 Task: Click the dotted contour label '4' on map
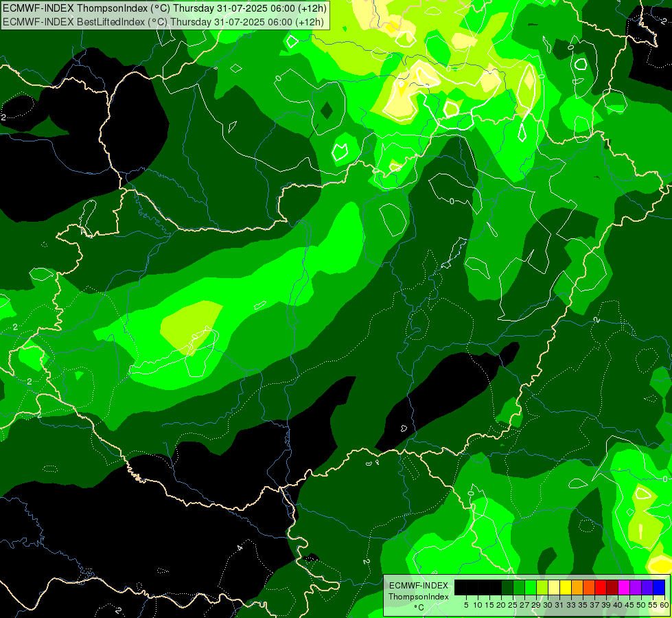click(239, 548)
